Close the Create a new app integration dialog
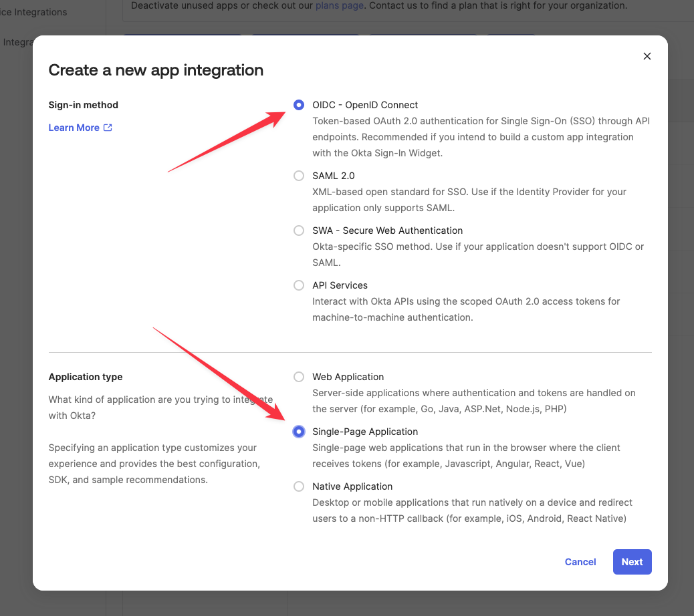 click(x=647, y=56)
